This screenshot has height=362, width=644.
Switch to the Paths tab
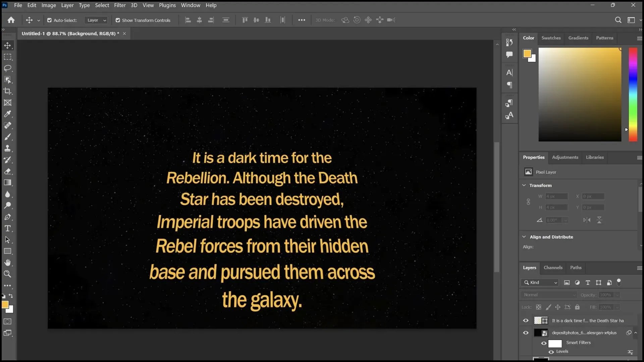pos(576,267)
